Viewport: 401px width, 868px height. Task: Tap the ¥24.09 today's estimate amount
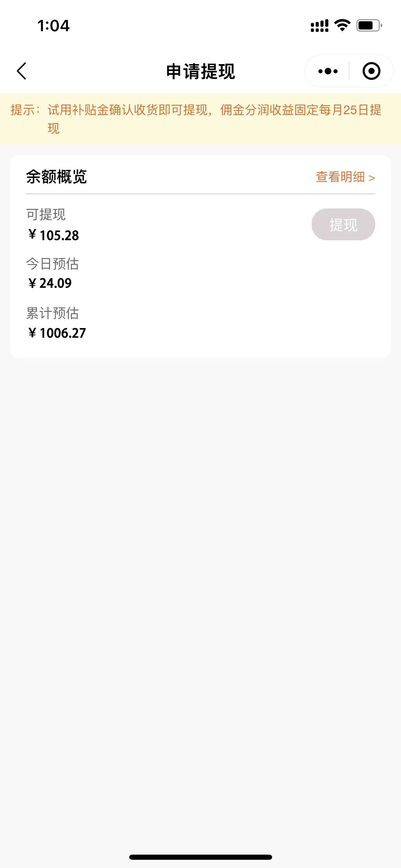[x=50, y=283]
